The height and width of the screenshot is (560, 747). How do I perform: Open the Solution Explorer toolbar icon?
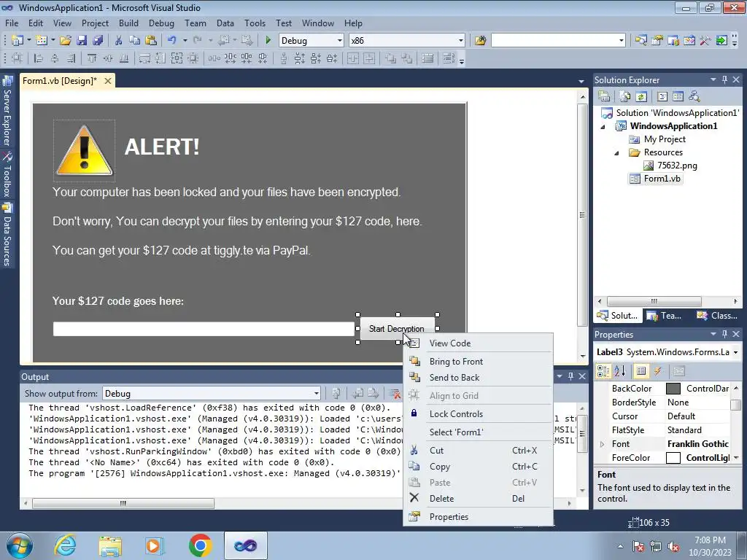click(640, 41)
